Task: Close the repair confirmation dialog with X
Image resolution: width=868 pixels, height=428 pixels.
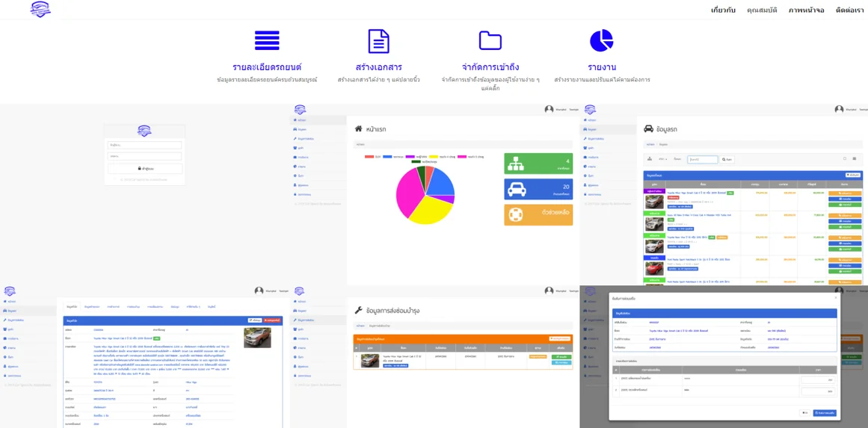Action: (x=836, y=297)
